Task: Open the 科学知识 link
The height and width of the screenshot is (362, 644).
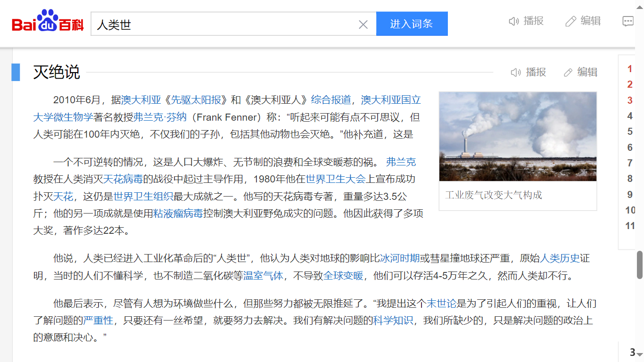Action: point(393,321)
